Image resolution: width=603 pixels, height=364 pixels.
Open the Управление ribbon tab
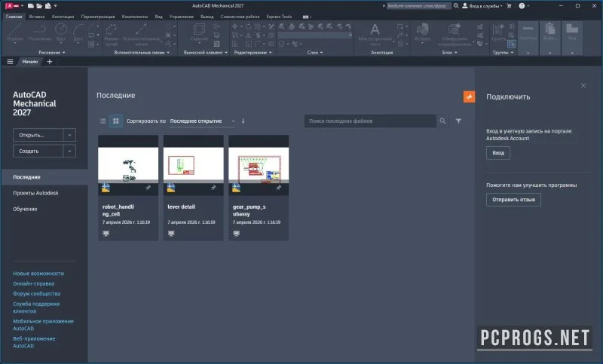(182, 17)
